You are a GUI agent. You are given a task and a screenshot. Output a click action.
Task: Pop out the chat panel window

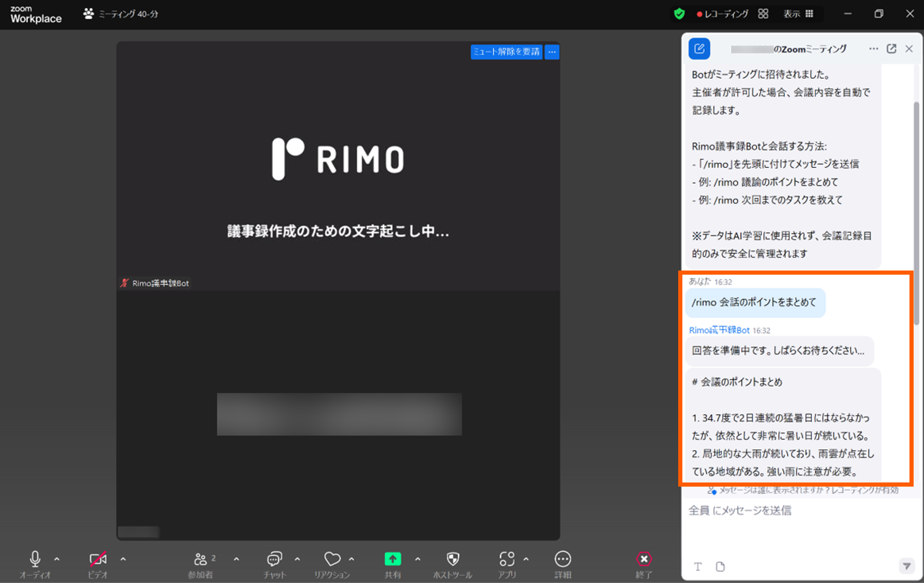pos(891,49)
